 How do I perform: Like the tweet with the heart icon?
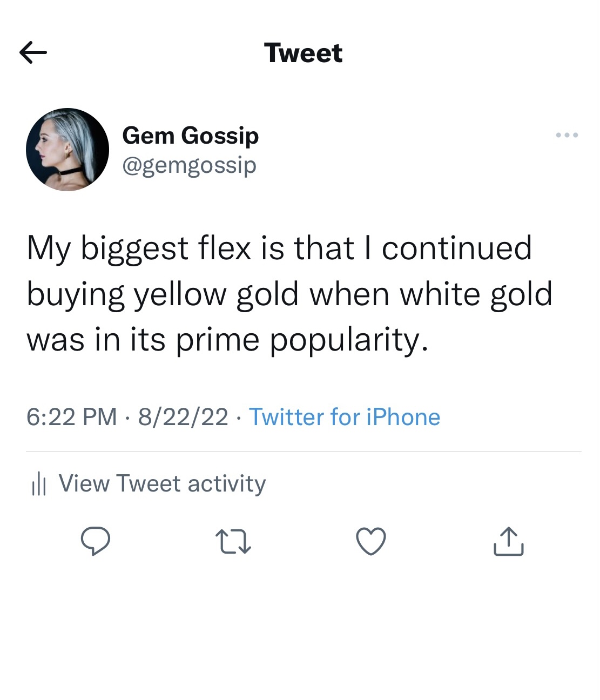371,541
